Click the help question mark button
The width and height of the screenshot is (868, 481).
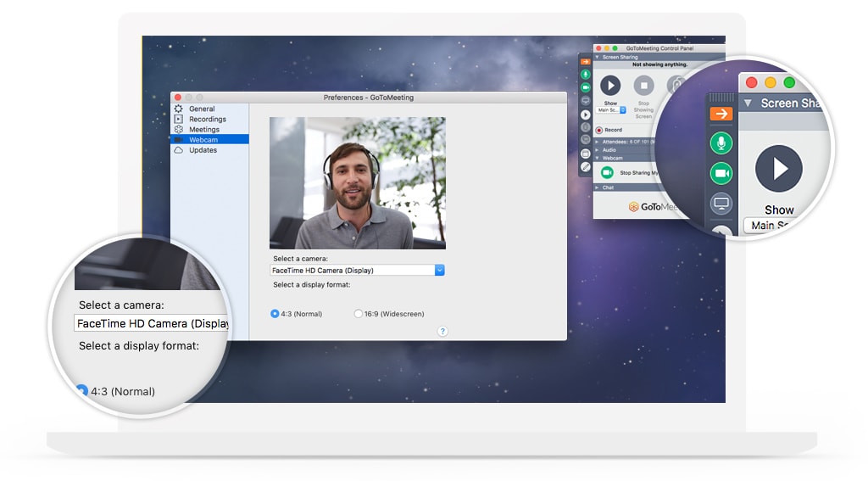click(442, 332)
